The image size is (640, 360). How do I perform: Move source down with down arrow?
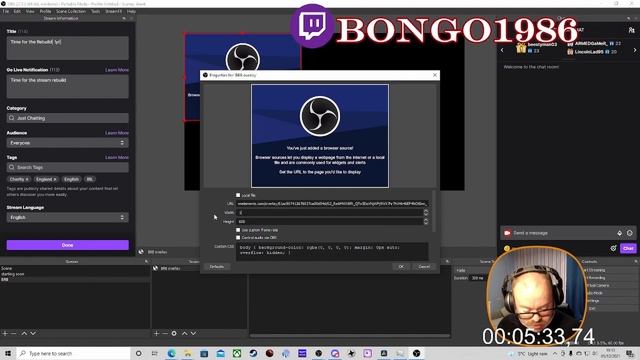[x=193, y=333]
